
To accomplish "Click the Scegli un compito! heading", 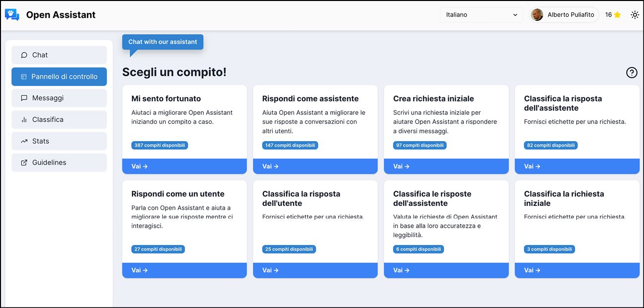I will pos(175,72).
